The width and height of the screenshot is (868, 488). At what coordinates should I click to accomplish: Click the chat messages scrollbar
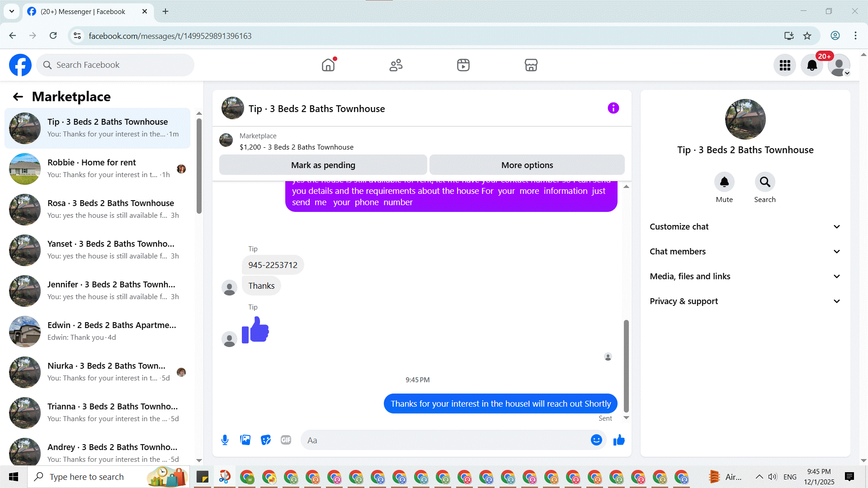626,366
